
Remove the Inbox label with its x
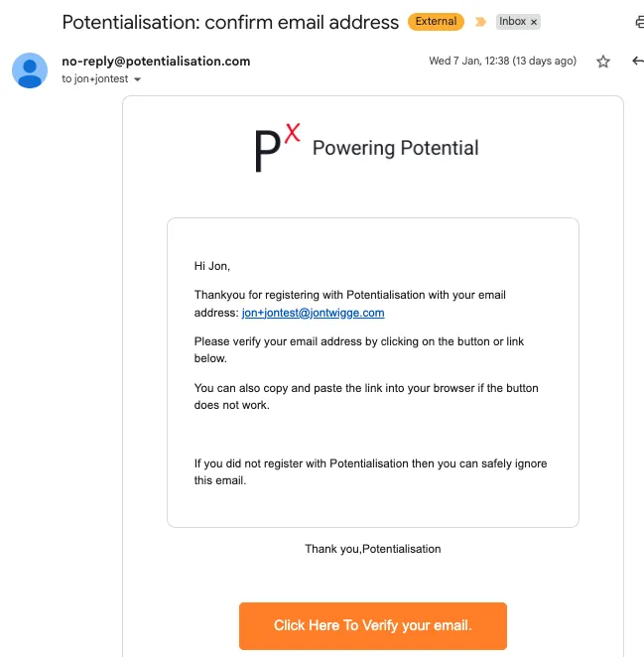(x=534, y=22)
